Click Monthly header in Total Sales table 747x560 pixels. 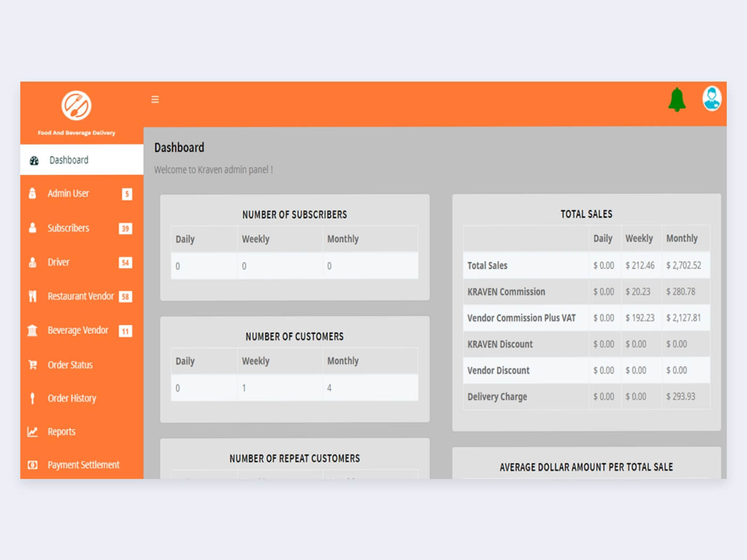pyautogui.click(x=682, y=238)
